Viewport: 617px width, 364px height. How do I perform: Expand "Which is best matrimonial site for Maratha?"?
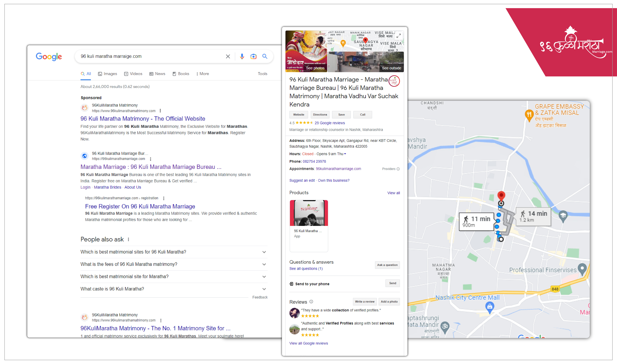coord(174,277)
